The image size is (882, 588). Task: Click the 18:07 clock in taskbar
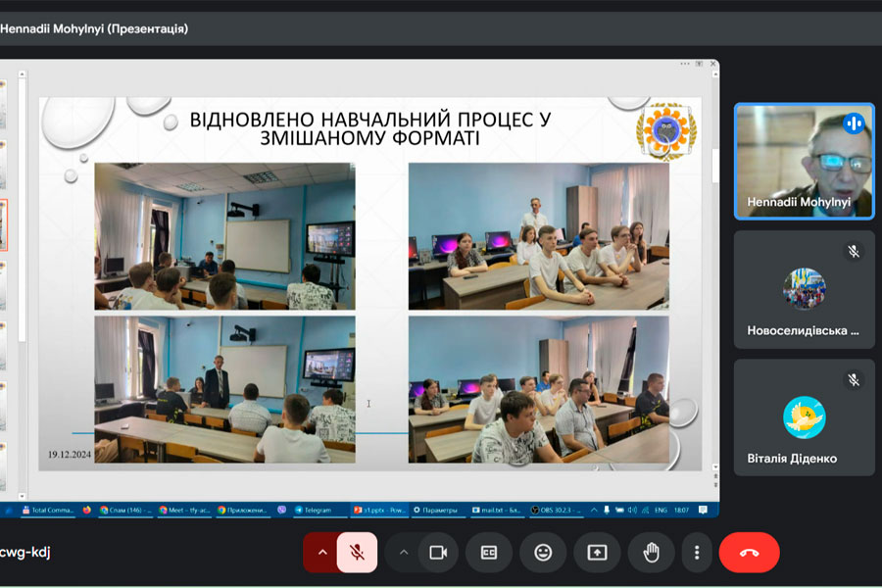[681, 510]
